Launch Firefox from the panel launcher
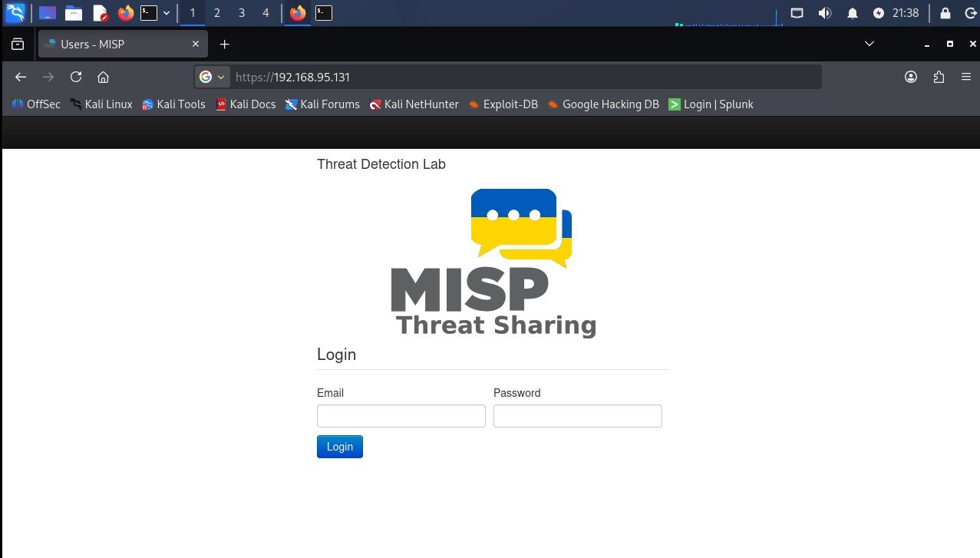The width and height of the screenshot is (980, 558). click(126, 13)
